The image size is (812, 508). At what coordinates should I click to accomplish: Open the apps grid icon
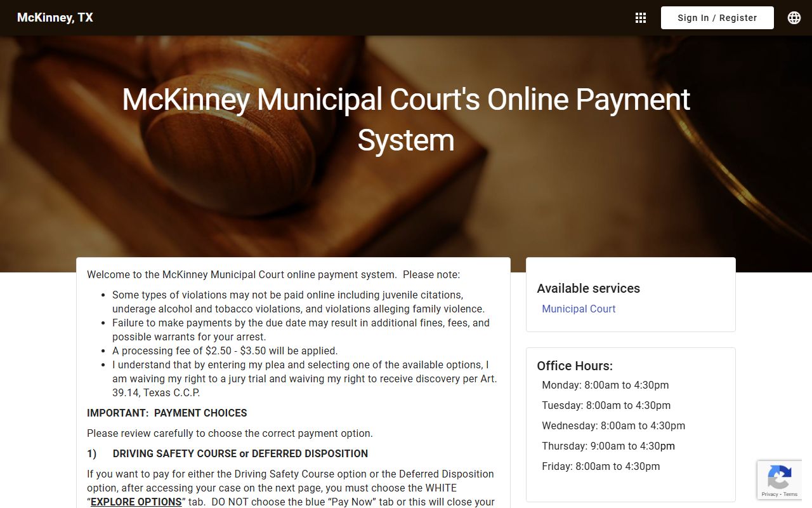coord(641,18)
